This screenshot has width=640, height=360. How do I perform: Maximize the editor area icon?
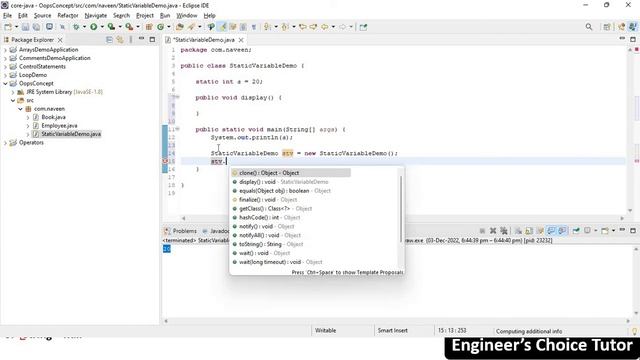pyautogui.click(x=633, y=39)
